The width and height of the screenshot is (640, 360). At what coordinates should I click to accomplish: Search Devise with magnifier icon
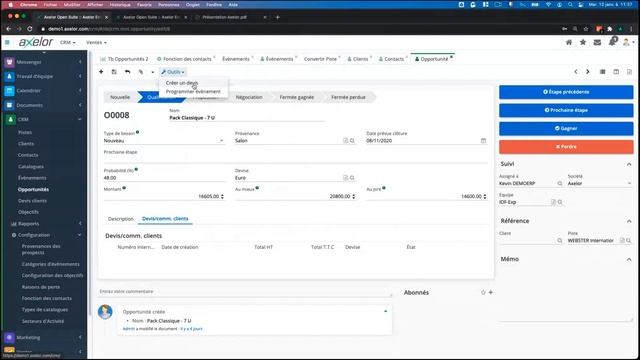coord(352,178)
